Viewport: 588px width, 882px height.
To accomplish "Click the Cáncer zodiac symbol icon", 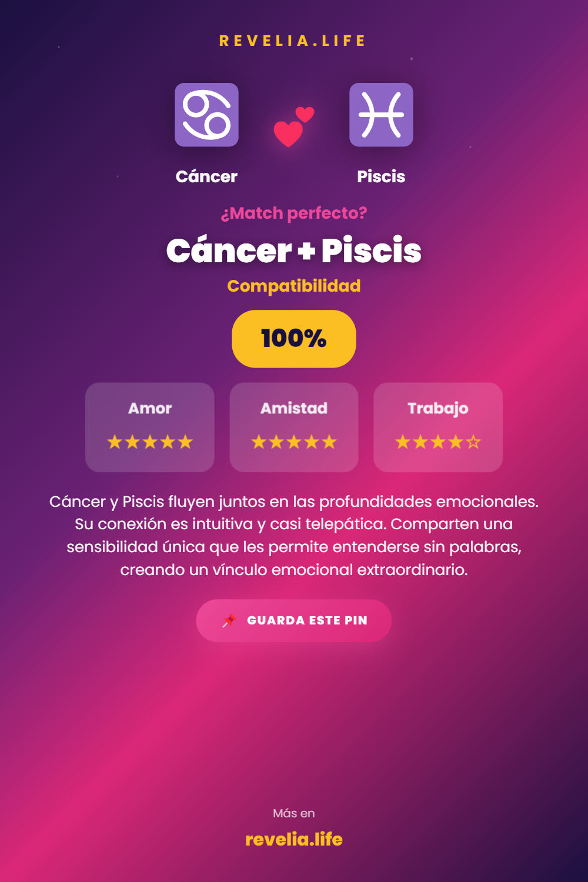I will click(206, 115).
